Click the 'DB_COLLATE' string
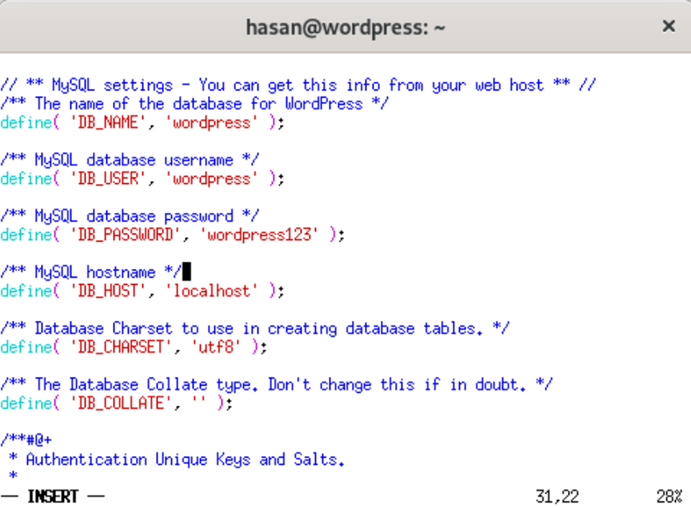This screenshot has height=508, width=691. click(121, 403)
